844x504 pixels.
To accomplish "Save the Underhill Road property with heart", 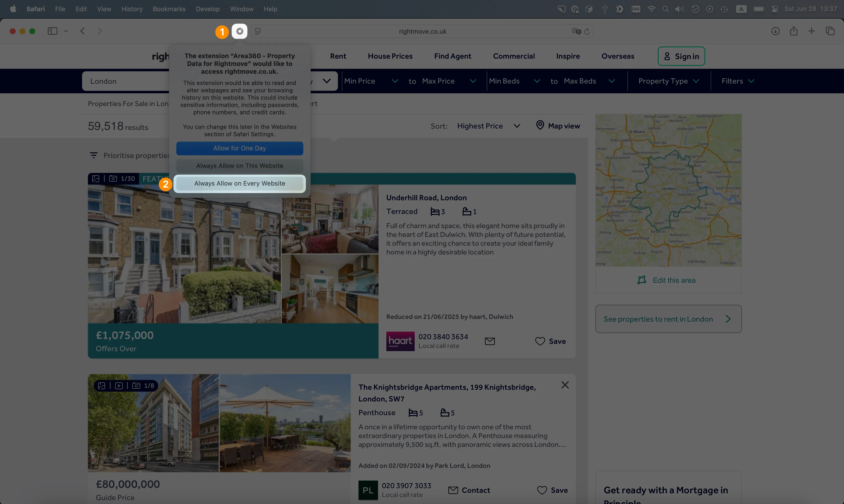I will click(x=540, y=341).
